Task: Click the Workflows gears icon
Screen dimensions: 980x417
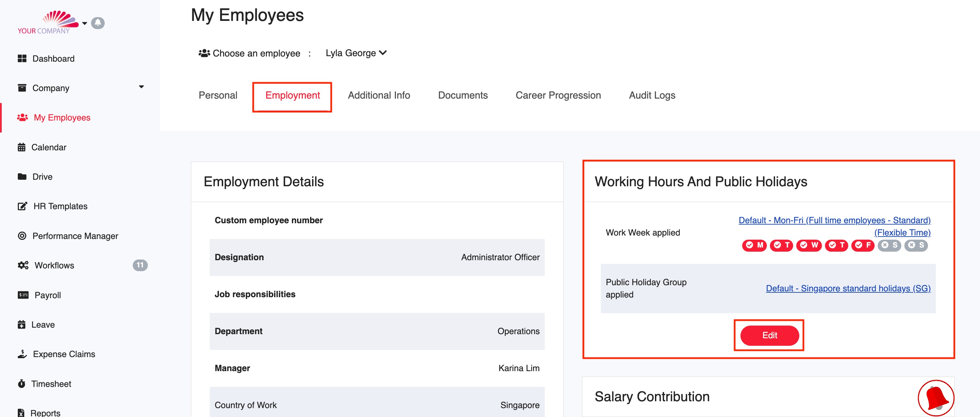Action: [x=23, y=265]
